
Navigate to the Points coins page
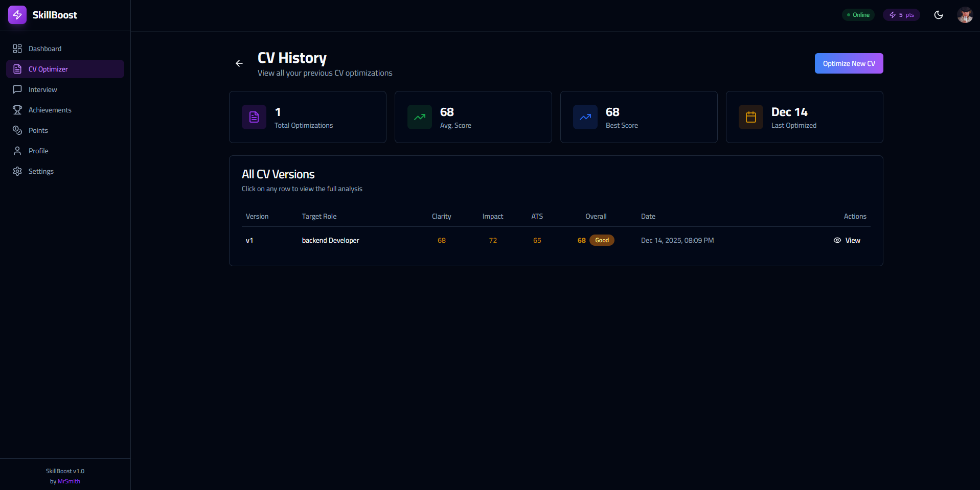click(38, 130)
